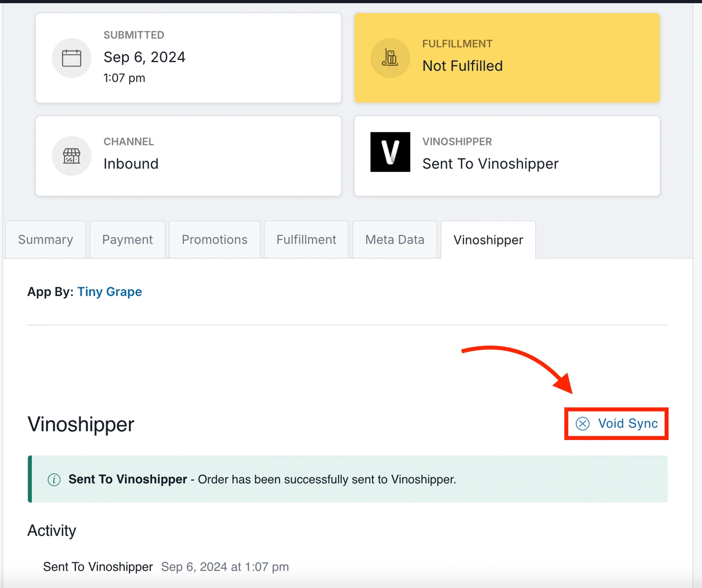Click the storefront Channel icon
This screenshot has width=702, height=588.
tap(71, 156)
